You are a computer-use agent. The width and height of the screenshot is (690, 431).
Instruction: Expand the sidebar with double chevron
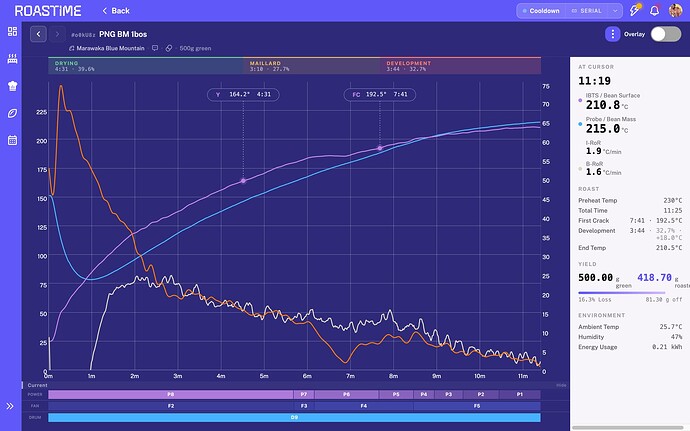coord(10,406)
